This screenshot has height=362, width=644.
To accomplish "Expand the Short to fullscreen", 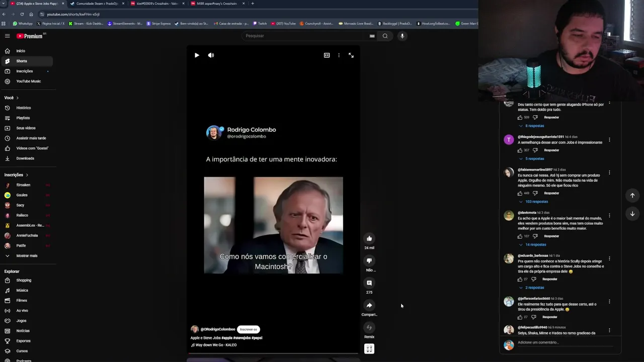I will pyautogui.click(x=351, y=55).
